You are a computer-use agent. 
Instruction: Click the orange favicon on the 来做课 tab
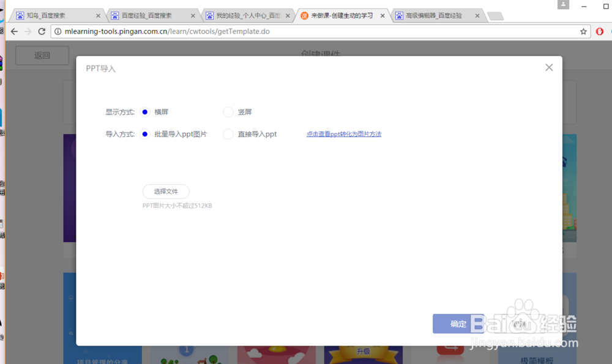coord(304,16)
